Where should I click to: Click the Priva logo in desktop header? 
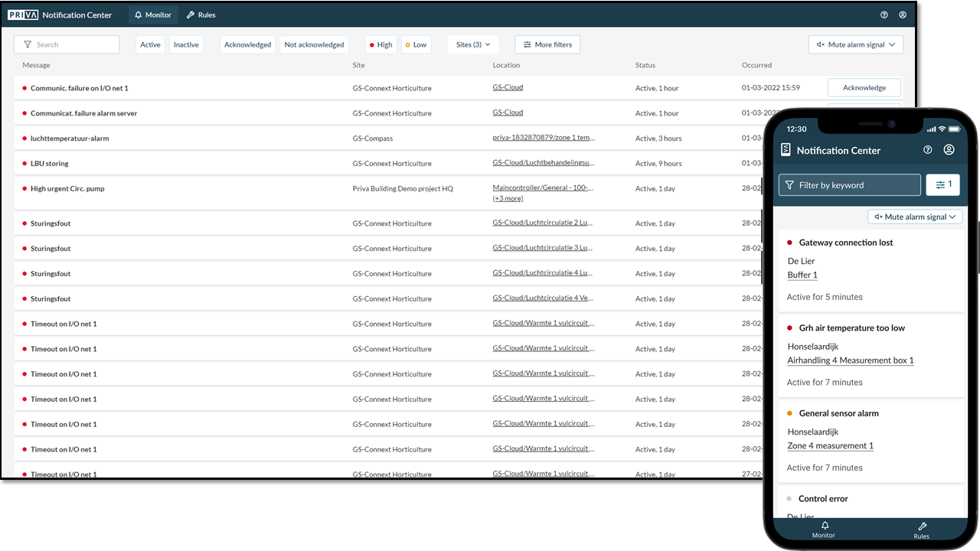(x=23, y=15)
